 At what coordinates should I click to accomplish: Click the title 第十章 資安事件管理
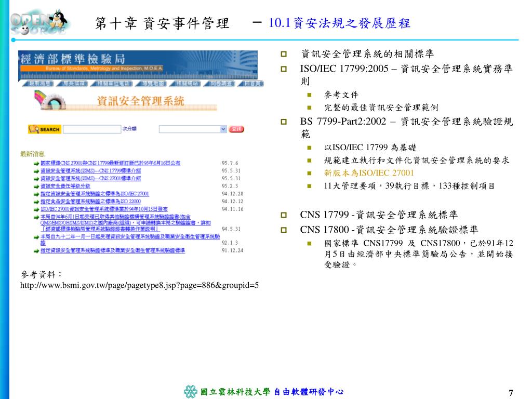[x=162, y=23]
